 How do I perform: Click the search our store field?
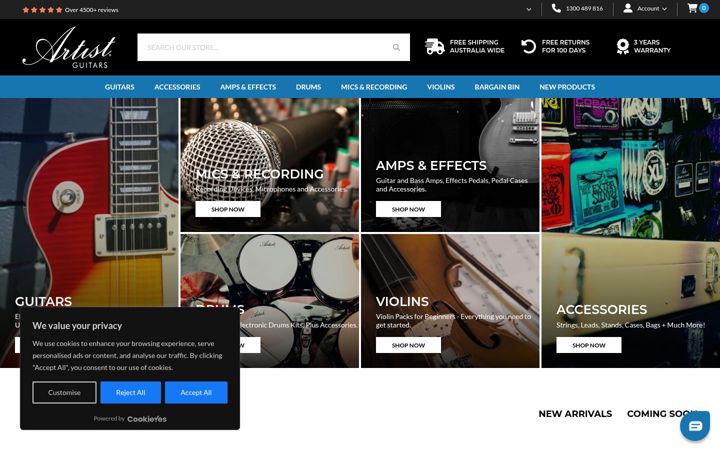pyautogui.click(x=273, y=47)
